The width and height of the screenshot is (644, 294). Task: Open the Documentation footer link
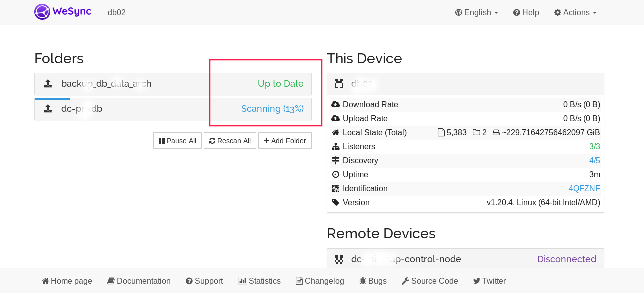(x=139, y=281)
